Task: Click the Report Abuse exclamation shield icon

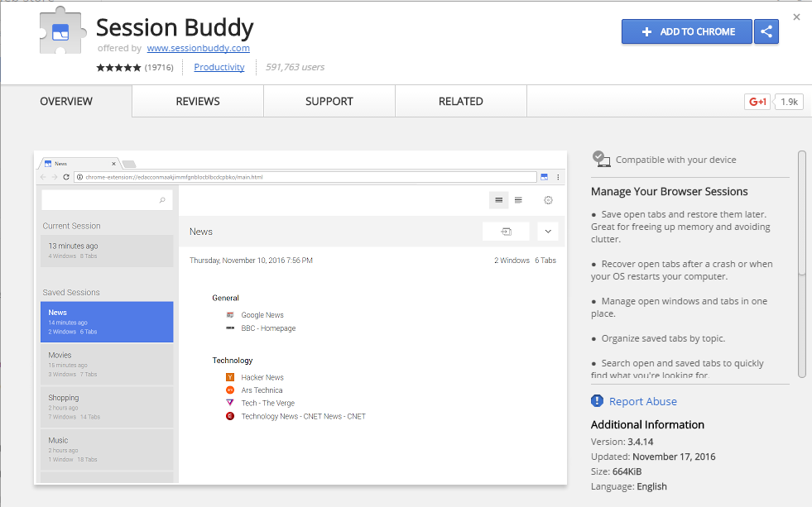Action: [x=597, y=401]
